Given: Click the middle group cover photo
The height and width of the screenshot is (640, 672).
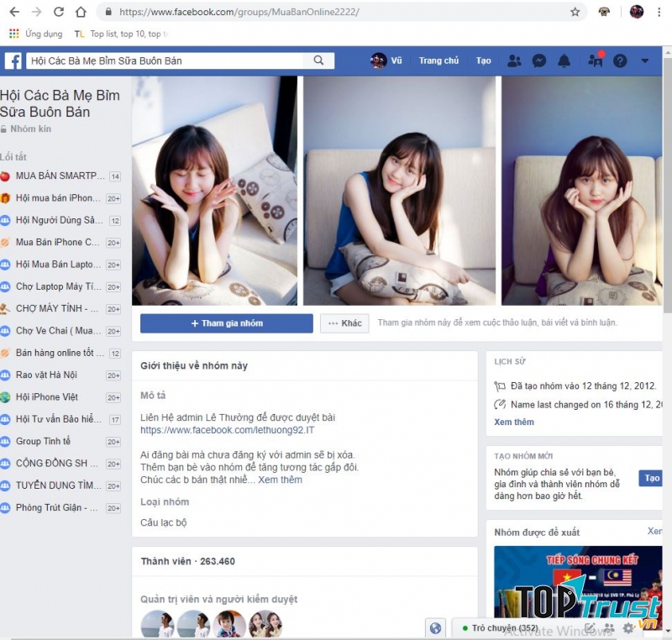Looking at the screenshot, I should [x=398, y=191].
